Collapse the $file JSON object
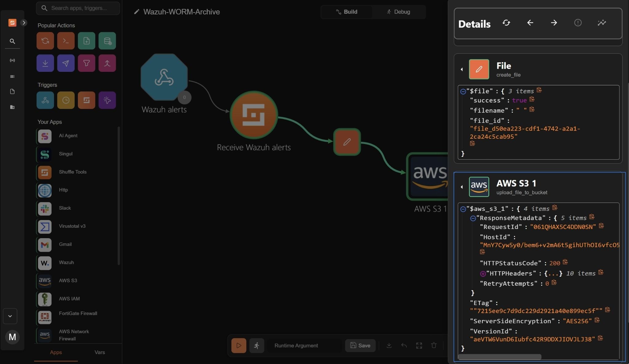The width and height of the screenshot is (629, 364). 463,91
